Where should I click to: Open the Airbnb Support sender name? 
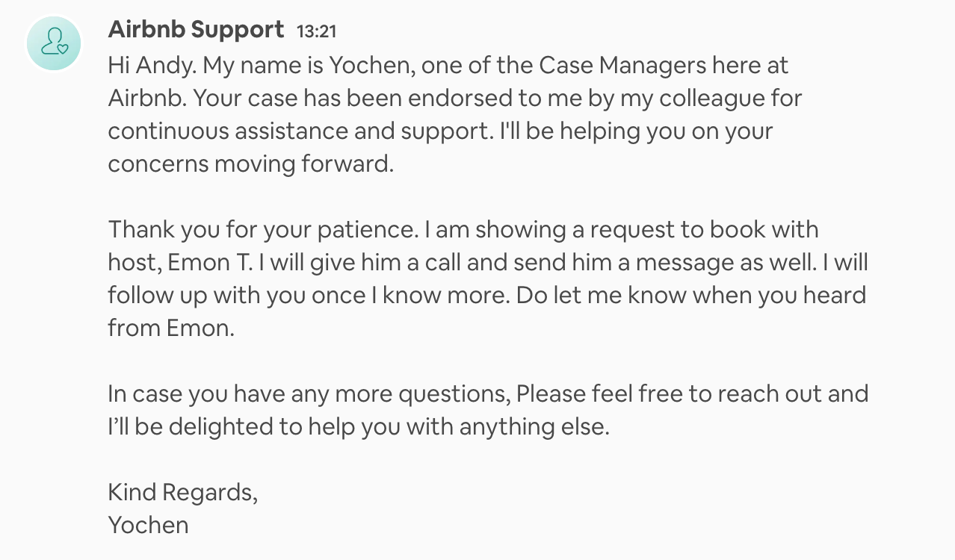click(x=196, y=30)
